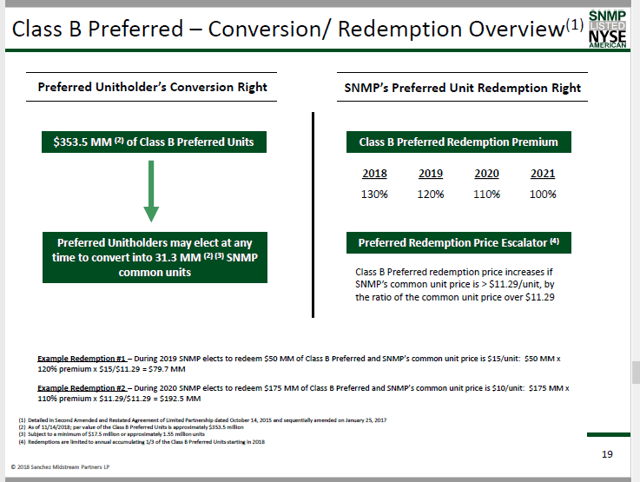Click the vertical scrollbar thumb on right edge

636,372
